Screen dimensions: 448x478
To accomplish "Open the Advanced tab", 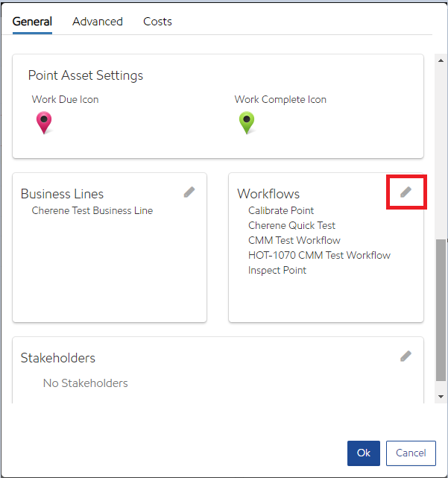I will [x=98, y=22].
